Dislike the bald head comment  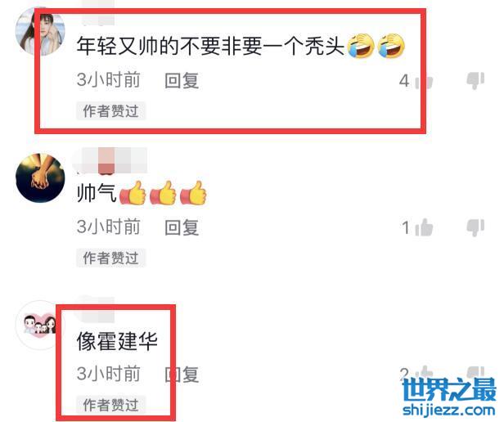tap(475, 80)
